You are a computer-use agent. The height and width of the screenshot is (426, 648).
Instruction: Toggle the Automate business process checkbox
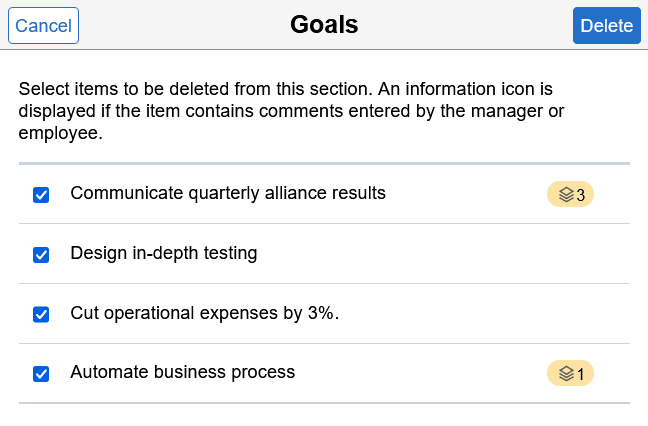[41, 374]
